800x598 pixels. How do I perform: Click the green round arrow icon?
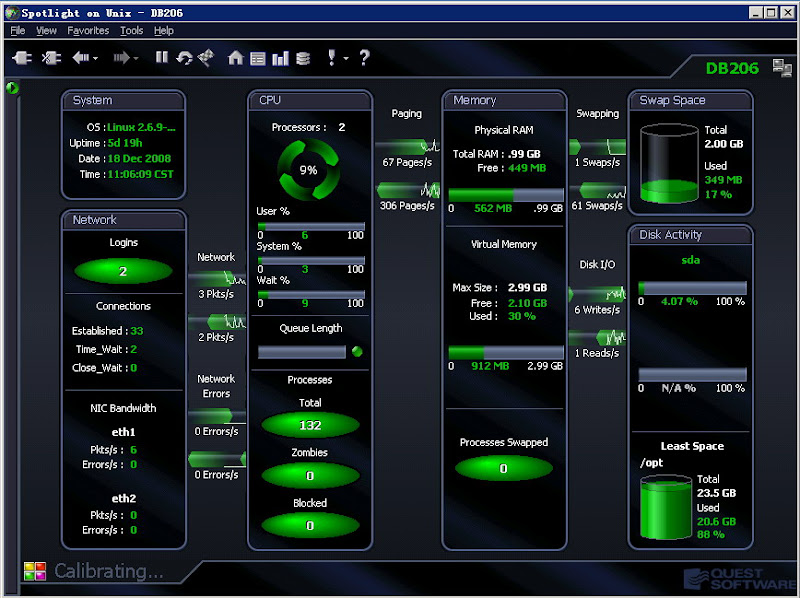pyautogui.click(x=12, y=88)
